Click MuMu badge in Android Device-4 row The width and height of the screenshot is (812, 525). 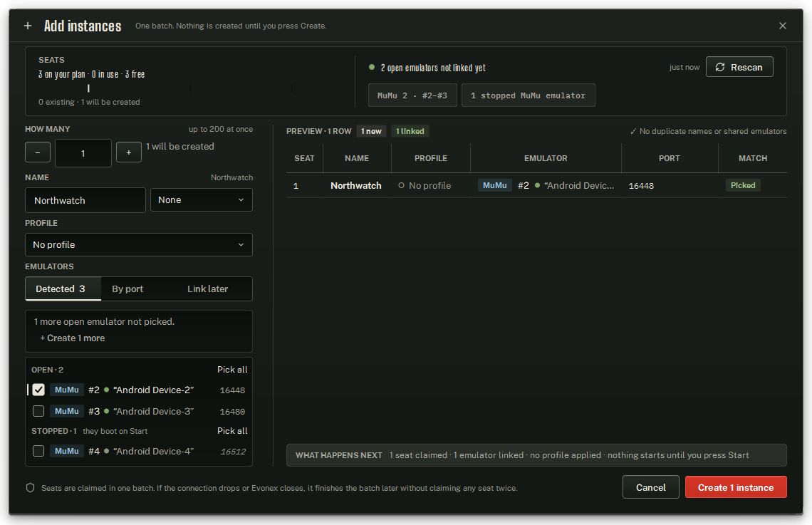coord(67,451)
